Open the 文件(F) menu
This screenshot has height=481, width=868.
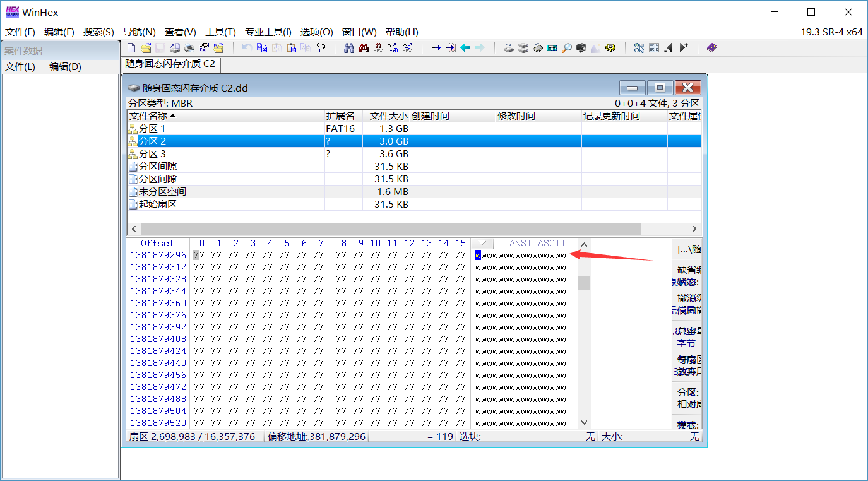(x=20, y=32)
